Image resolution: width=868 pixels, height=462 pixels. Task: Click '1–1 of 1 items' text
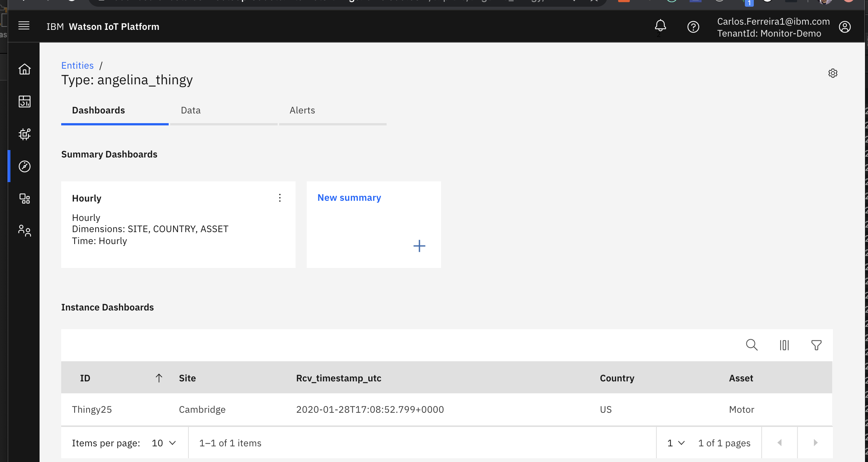click(230, 443)
